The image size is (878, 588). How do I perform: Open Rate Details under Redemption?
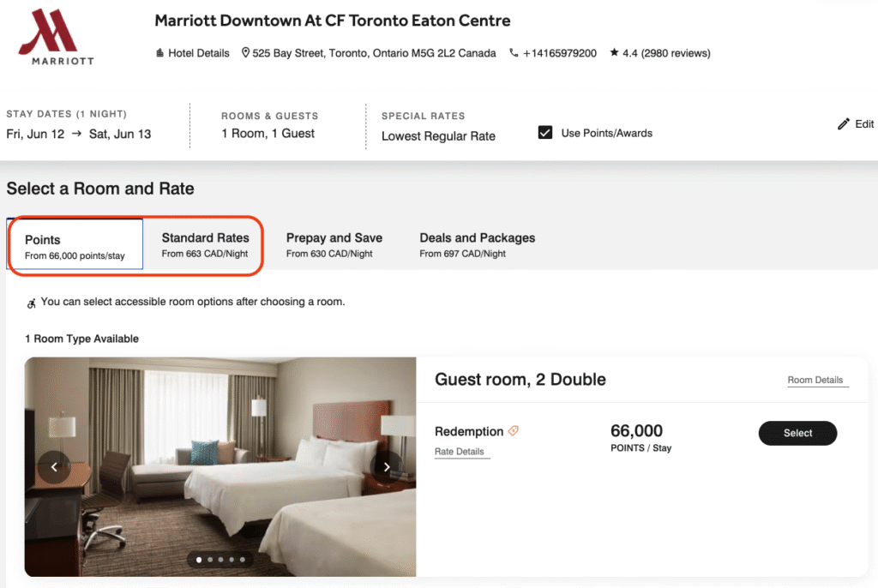461,452
